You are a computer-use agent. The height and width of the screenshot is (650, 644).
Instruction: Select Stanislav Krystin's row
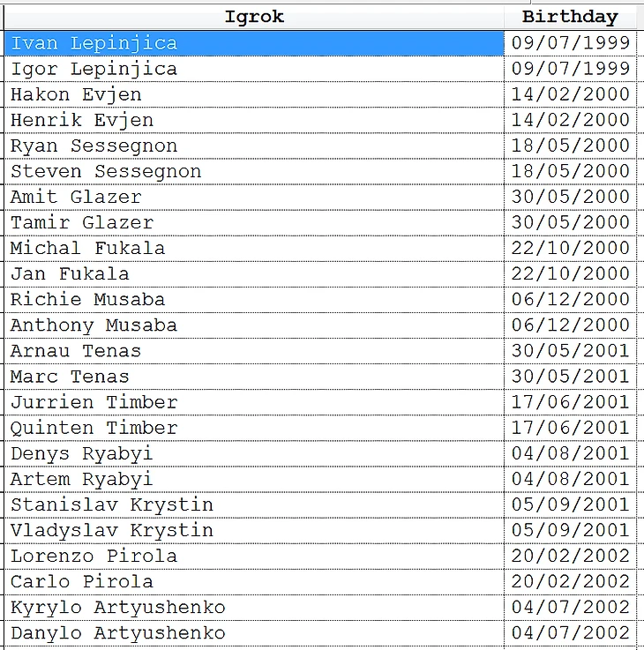coord(112,504)
